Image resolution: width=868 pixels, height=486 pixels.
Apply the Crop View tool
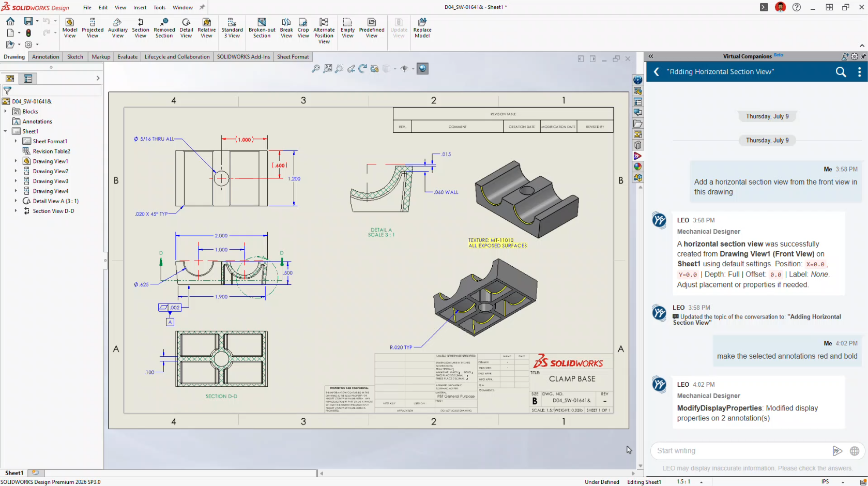[x=303, y=28]
